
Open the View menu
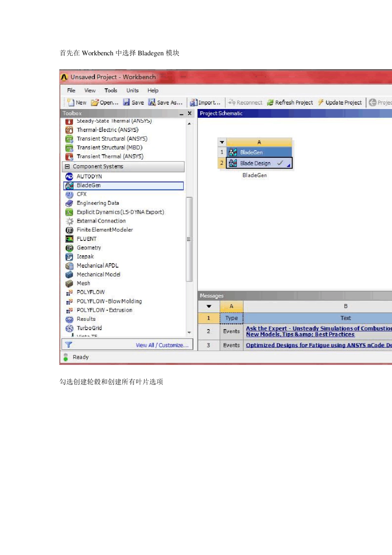pos(90,90)
